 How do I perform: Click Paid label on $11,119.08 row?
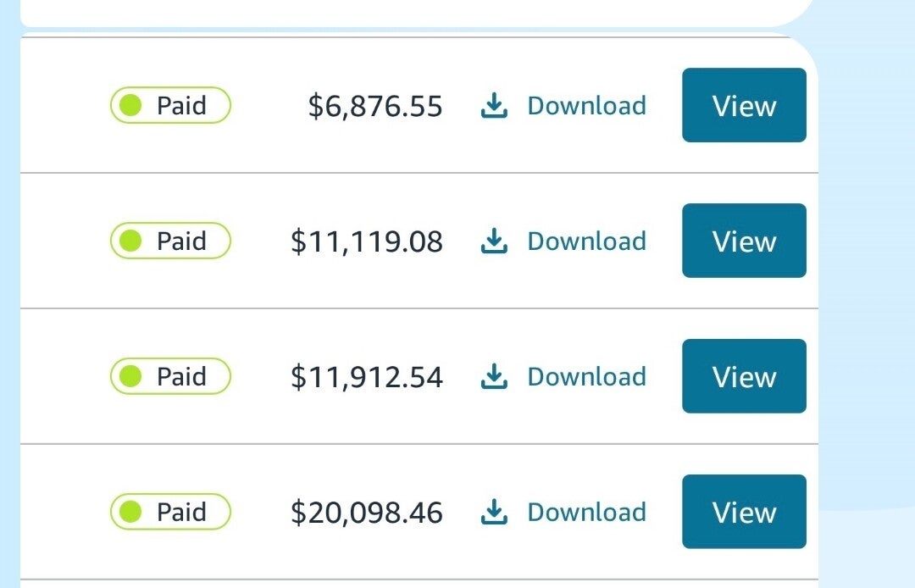tap(181, 241)
